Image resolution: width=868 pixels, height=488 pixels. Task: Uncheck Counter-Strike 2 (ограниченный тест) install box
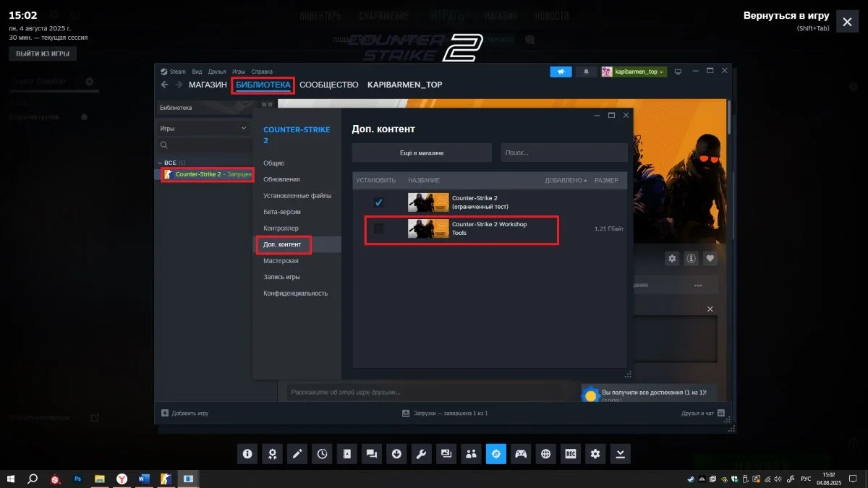click(378, 202)
